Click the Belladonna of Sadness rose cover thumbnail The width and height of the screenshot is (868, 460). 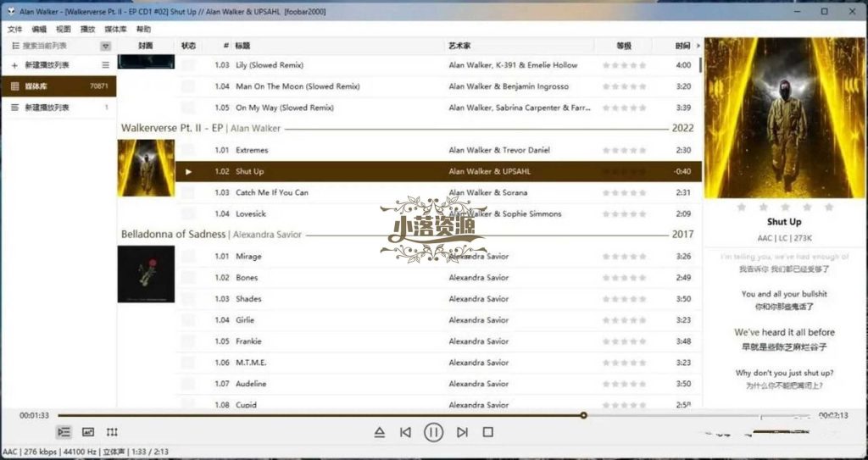146,274
